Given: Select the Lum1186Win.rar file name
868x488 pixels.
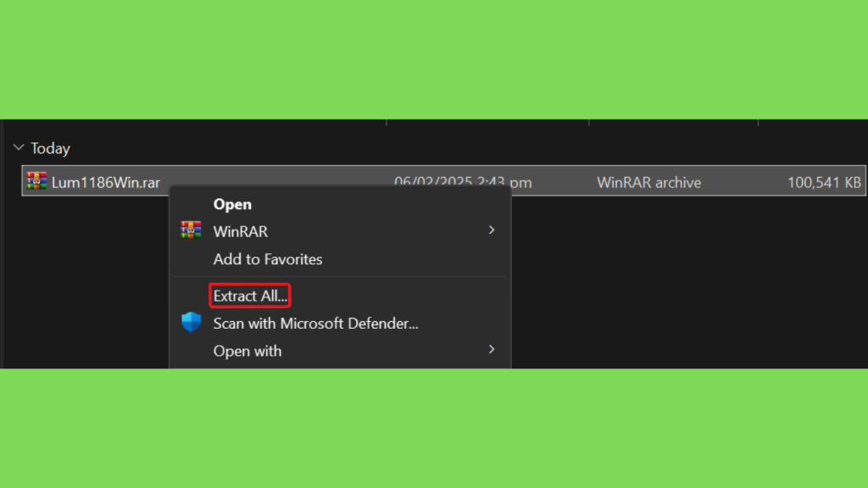Looking at the screenshot, I should [106, 182].
